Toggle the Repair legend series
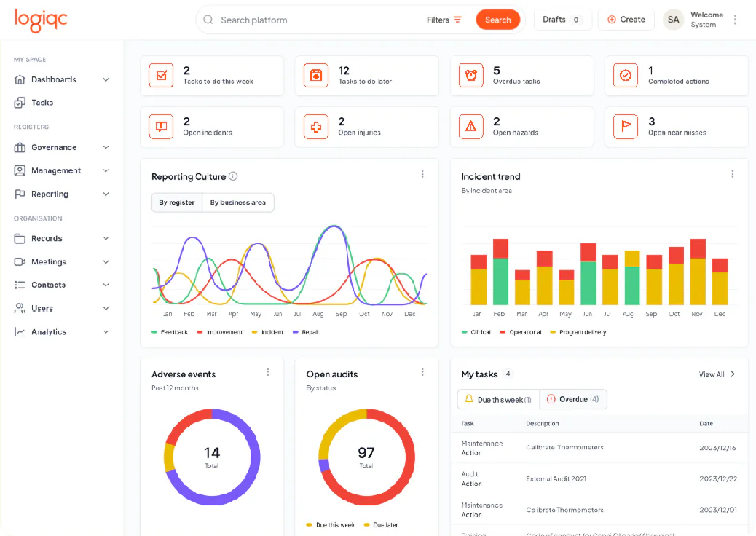 306,332
